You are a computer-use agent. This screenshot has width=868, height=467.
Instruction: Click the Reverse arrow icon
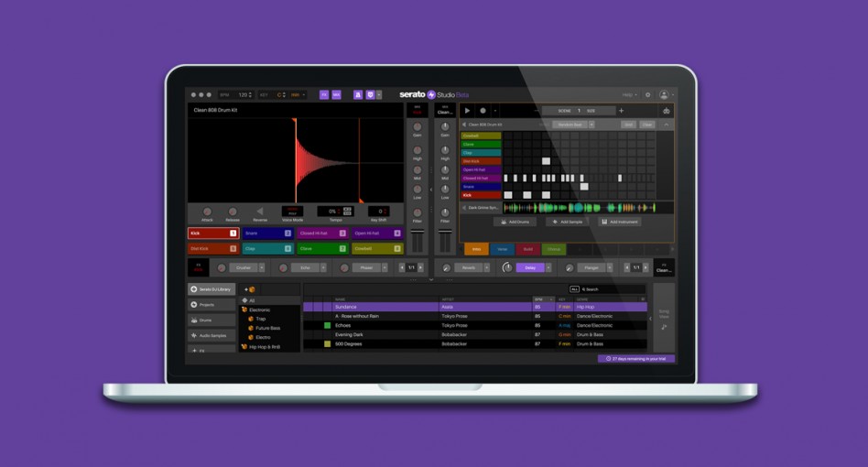pos(259,212)
